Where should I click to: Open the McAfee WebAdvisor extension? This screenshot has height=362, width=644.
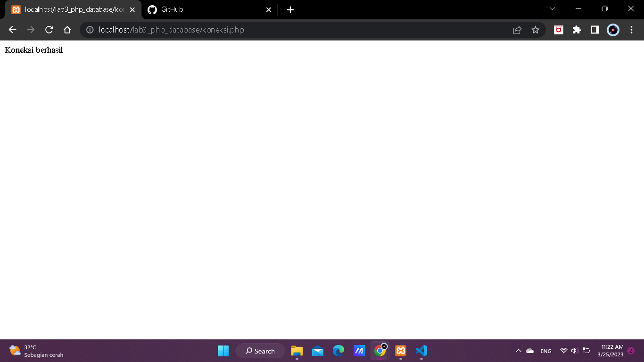coord(558,29)
